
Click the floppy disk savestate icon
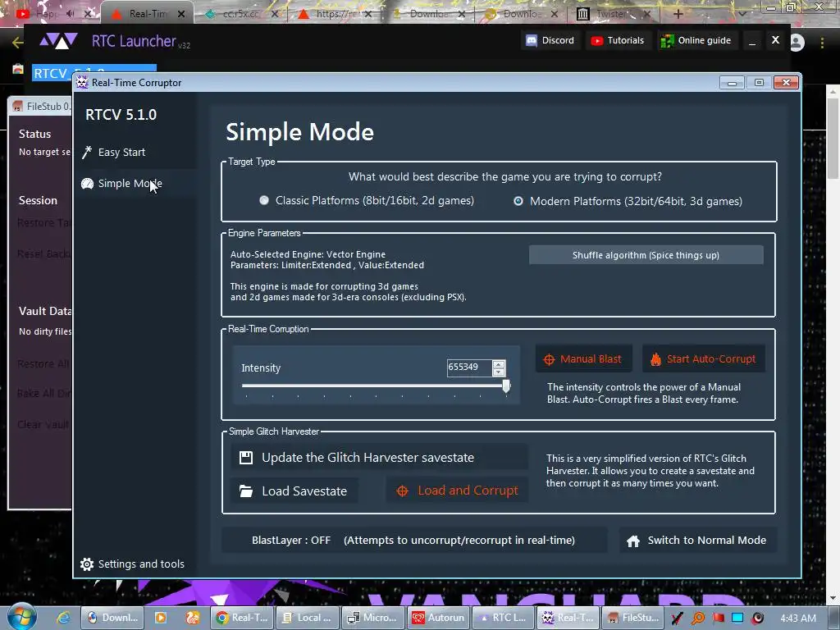tap(246, 458)
